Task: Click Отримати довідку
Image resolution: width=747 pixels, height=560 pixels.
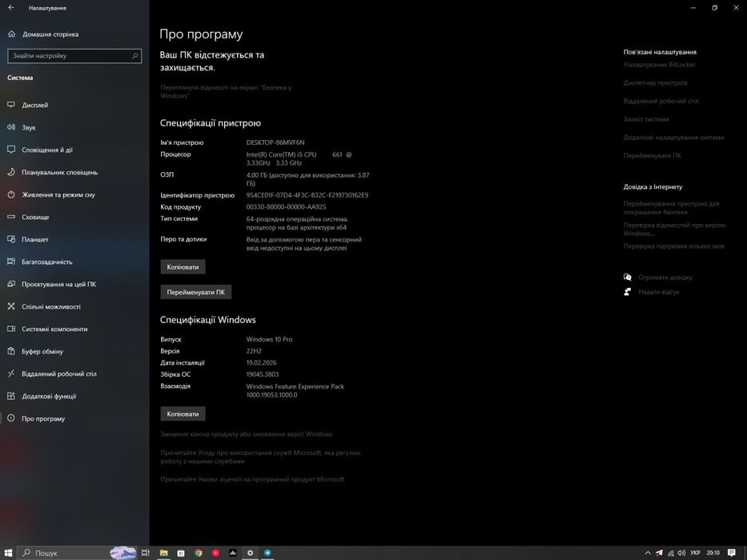Action: click(x=665, y=277)
